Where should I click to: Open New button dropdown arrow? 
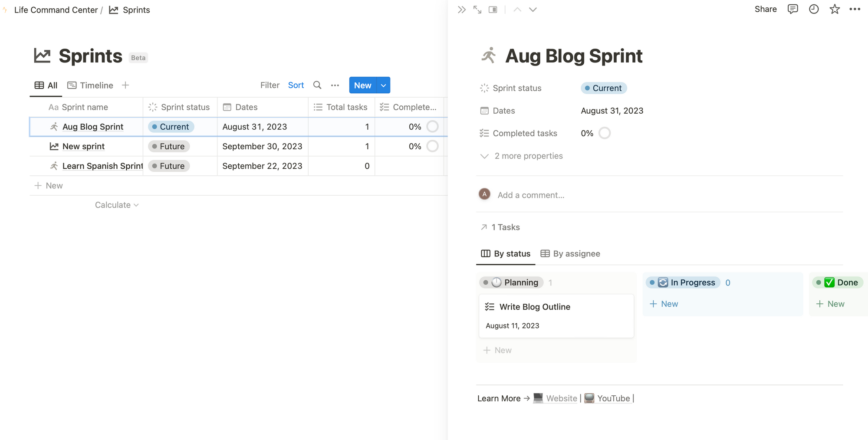tap(383, 85)
